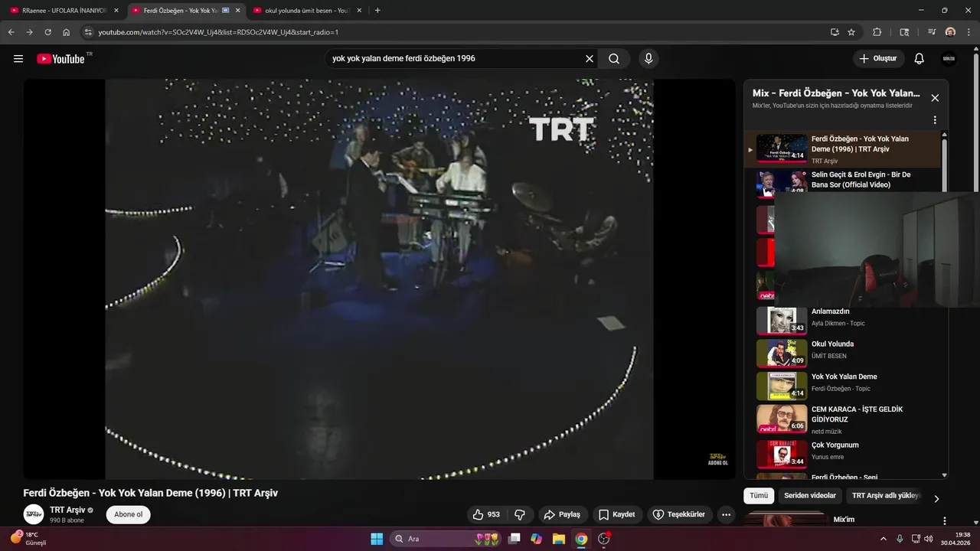Open Windows Start menu
The height and width of the screenshot is (551, 980).
[x=377, y=539]
